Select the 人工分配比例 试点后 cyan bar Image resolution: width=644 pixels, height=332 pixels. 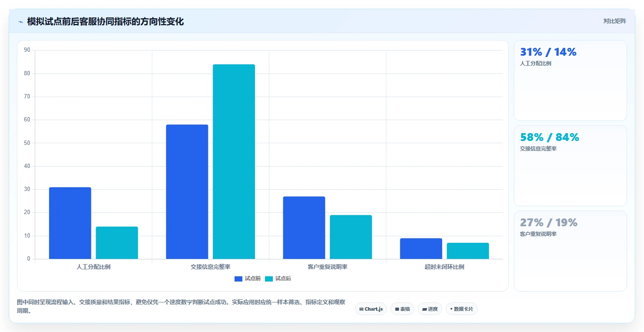(117, 243)
